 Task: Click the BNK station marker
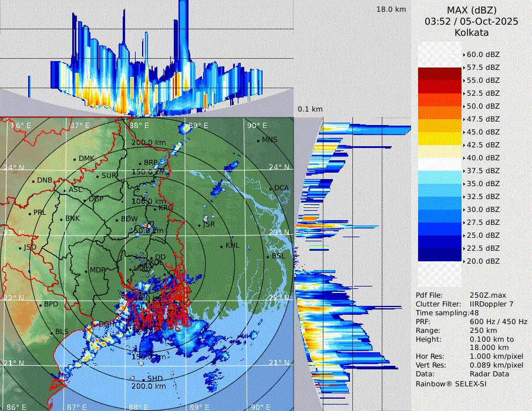[61, 218]
